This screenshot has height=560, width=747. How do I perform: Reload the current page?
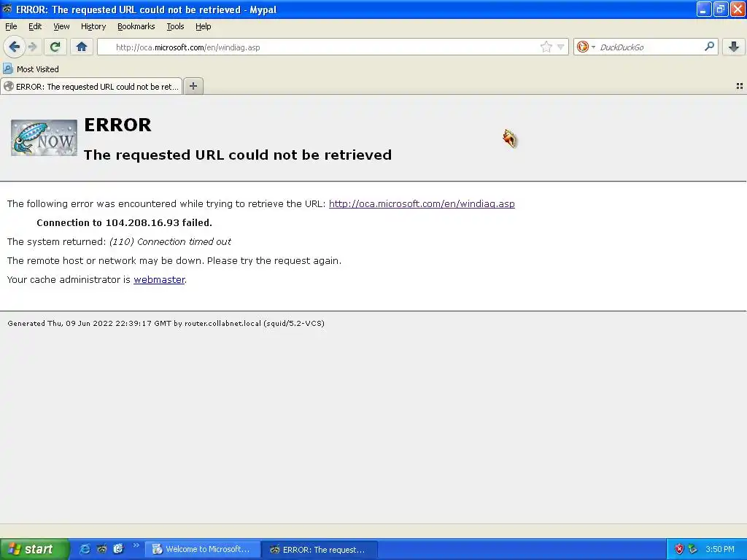[55, 47]
